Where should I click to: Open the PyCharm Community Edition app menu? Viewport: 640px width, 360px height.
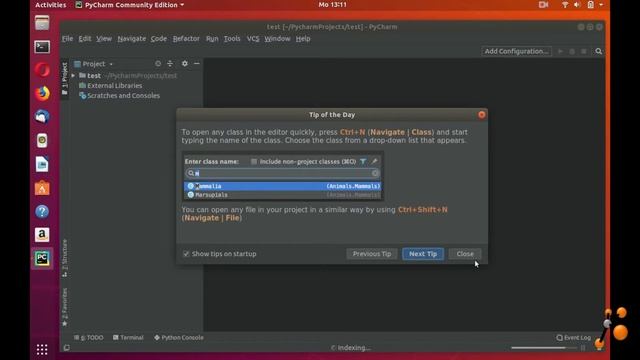(129, 5)
